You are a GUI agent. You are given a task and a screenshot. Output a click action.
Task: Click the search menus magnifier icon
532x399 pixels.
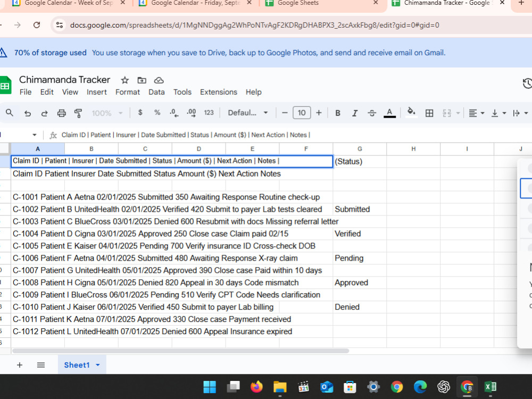coord(10,113)
